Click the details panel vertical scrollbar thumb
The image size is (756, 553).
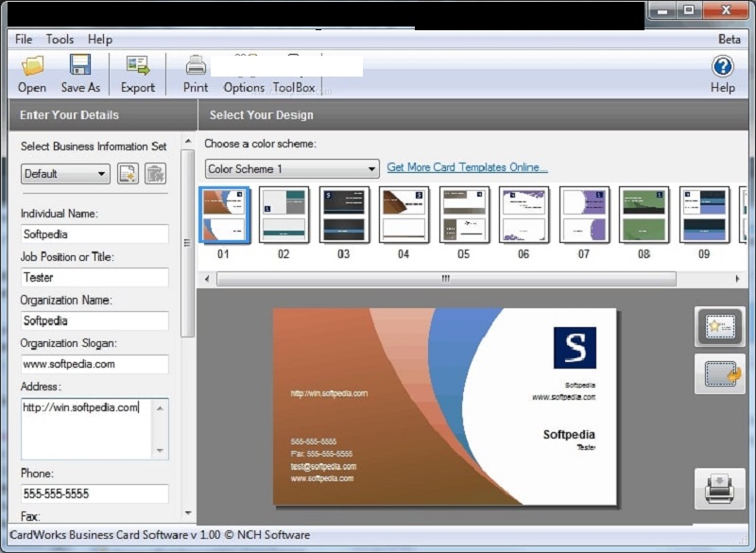click(x=188, y=244)
